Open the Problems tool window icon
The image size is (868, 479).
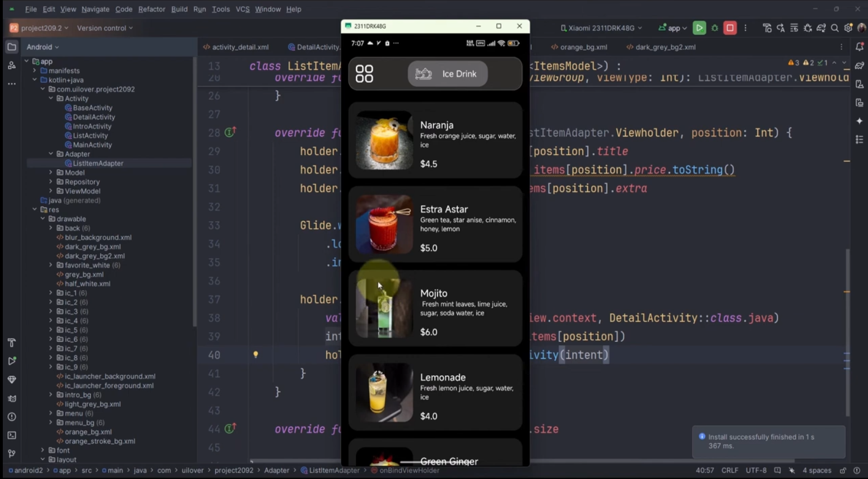(12, 417)
